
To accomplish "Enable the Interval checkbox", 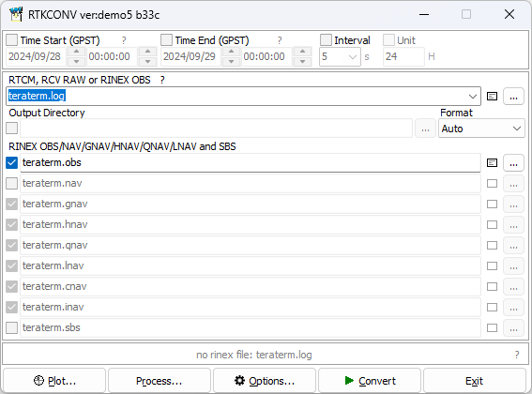I will click(x=327, y=40).
